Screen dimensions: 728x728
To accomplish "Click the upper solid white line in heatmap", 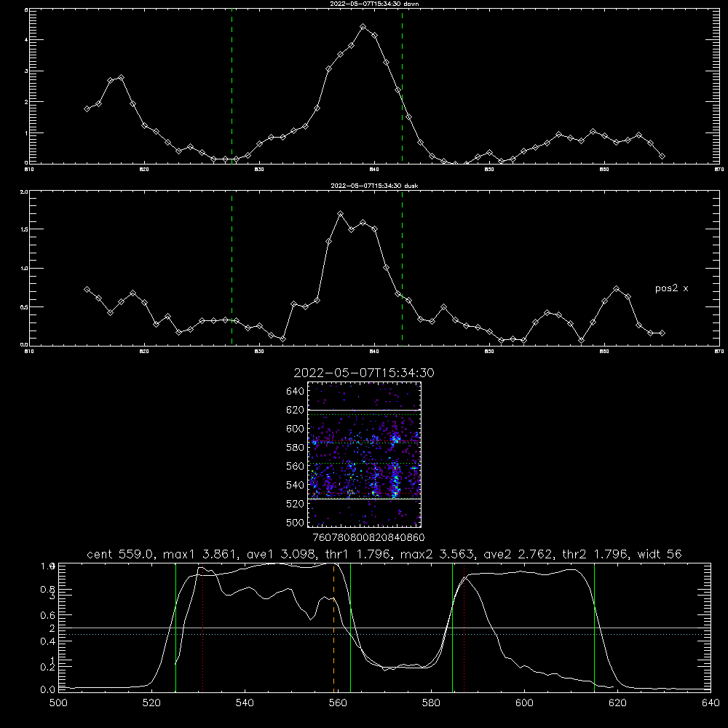I will click(364, 411).
